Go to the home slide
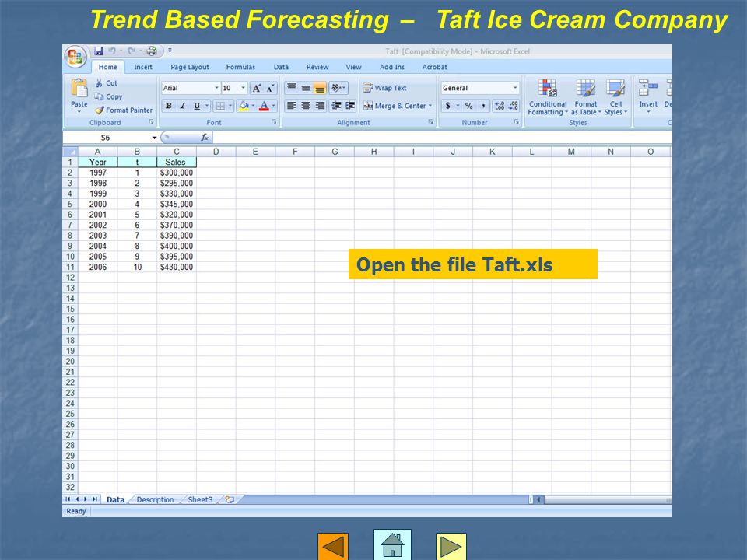The width and height of the screenshot is (747, 560). point(392,544)
